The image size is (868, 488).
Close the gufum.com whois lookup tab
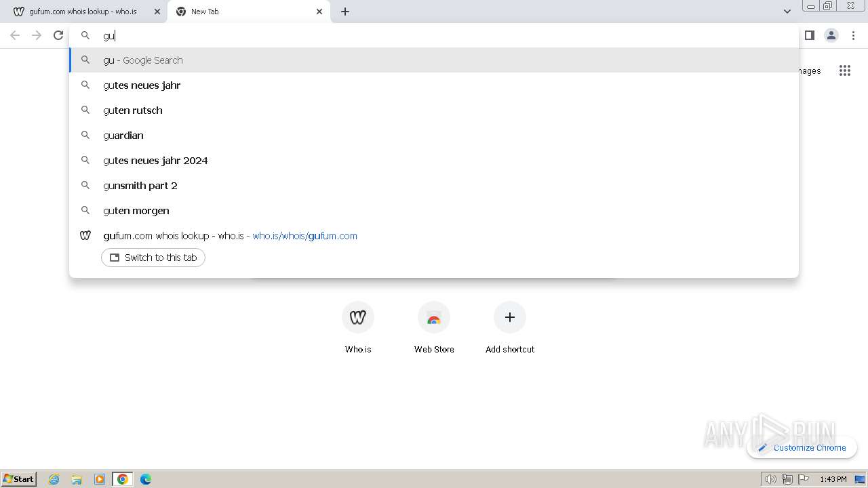(157, 12)
